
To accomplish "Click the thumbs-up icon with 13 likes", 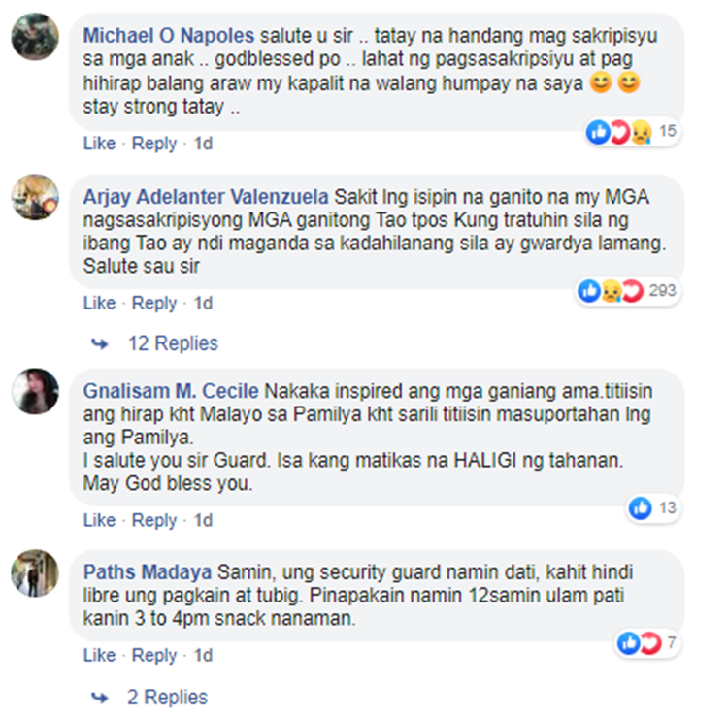I will tap(641, 508).
